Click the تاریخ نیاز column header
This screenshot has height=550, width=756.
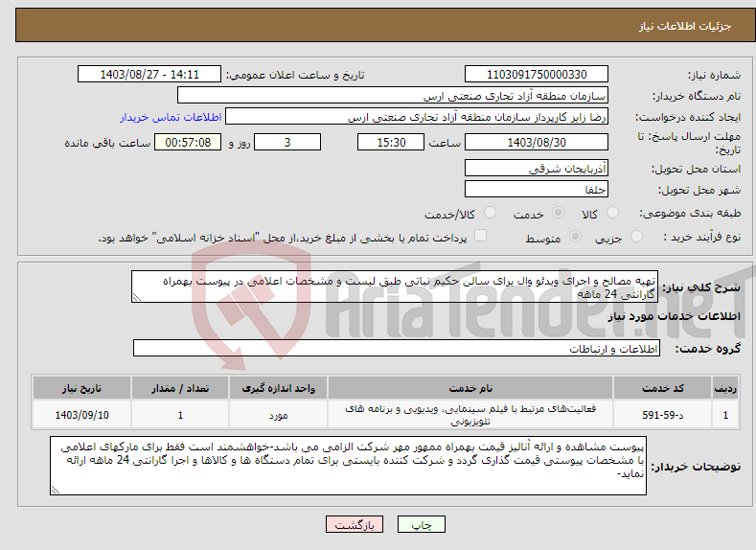pos(82,388)
